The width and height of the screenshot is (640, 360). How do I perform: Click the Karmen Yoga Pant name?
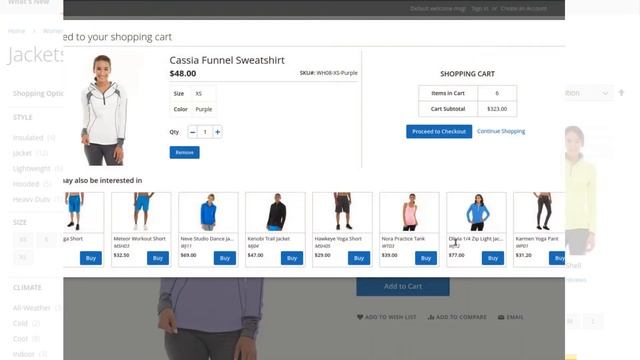tap(537, 238)
